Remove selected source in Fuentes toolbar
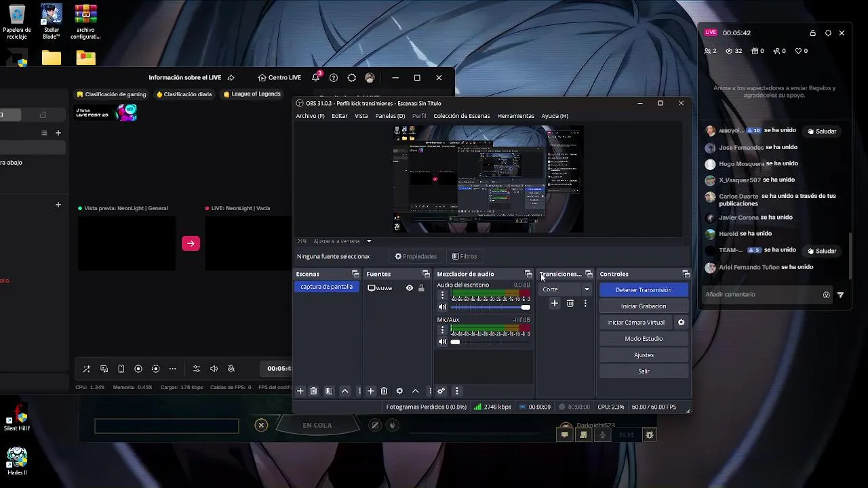The height and width of the screenshot is (488, 868). click(384, 391)
